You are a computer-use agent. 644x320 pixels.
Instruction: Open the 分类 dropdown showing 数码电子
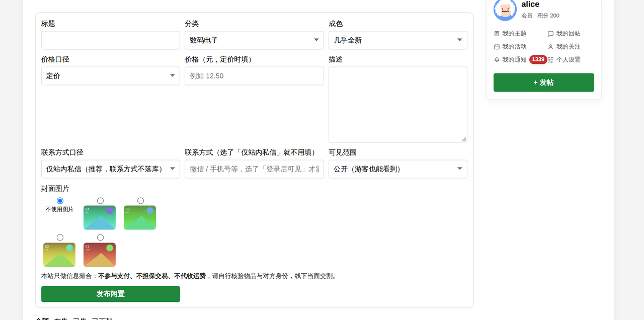[x=254, y=40]
